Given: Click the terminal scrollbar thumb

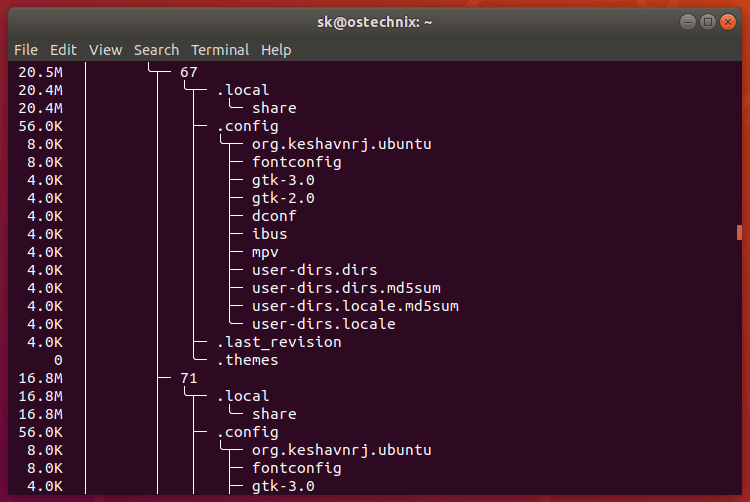Looking at the screenshot, I should pyautogui.click(x=739, y=232).
